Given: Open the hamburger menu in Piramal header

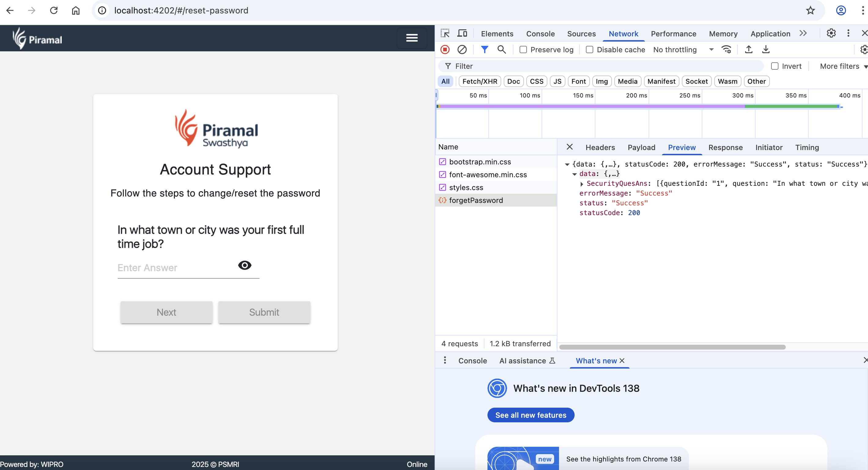Looking at the screenshot, I should (412, 38).
